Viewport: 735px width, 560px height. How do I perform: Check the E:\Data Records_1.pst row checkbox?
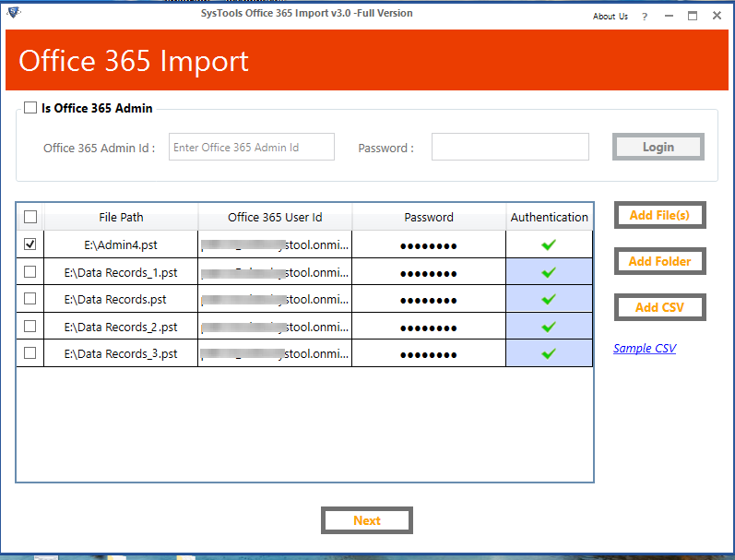point(30,271)
